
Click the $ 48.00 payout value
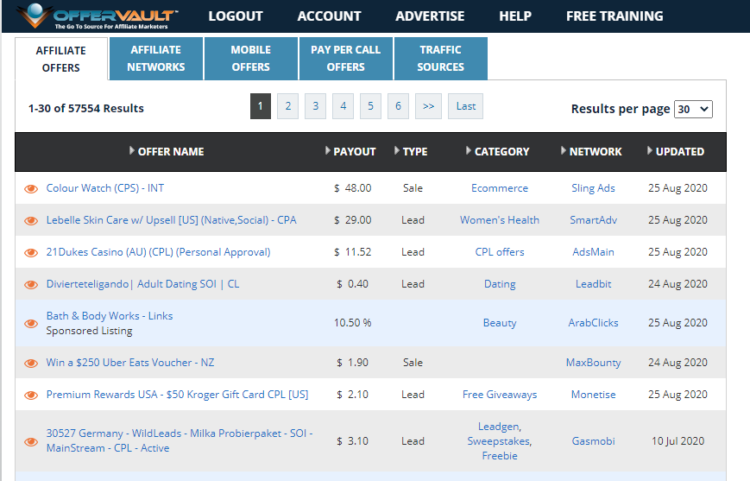(353, 188)
